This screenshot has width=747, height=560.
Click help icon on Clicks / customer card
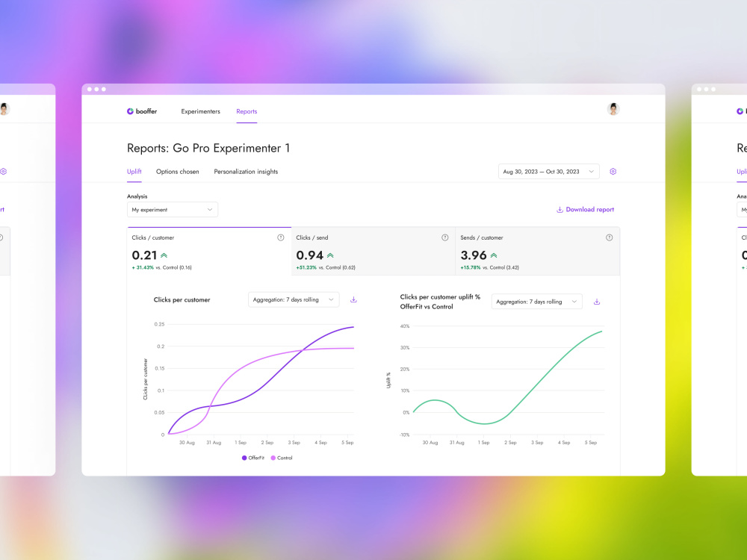tap(281, 237)
